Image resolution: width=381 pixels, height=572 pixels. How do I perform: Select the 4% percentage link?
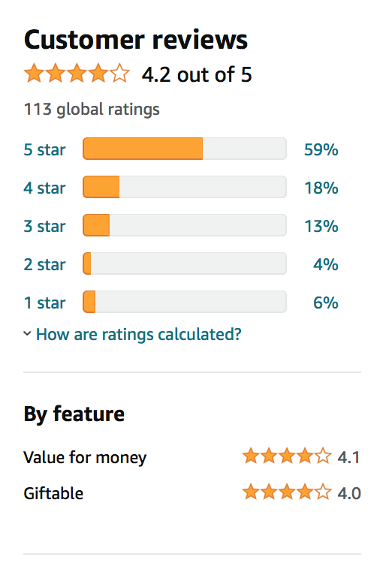pos(326,264)
